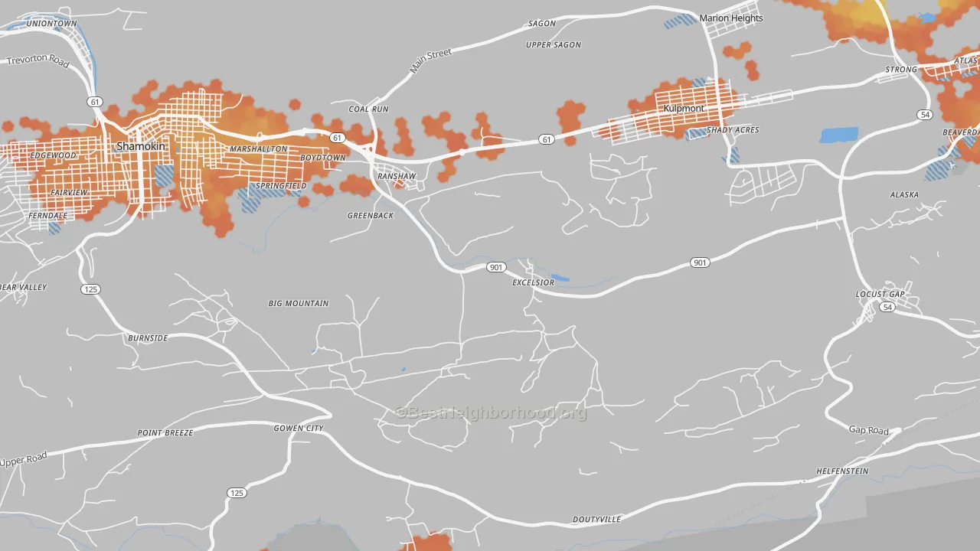Viewport: 980px width, 551px height.
Task: Click the Route 61 shield near Uniontown
Action: (x=95, y=101)
